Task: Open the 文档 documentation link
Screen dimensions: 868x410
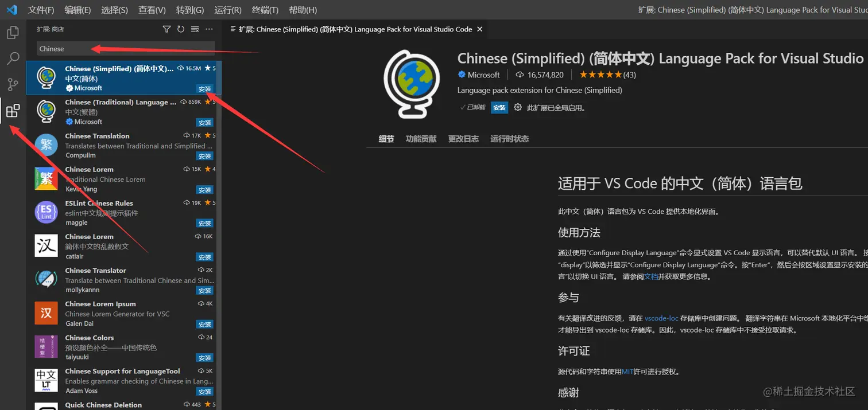Action: coord(650,276)
